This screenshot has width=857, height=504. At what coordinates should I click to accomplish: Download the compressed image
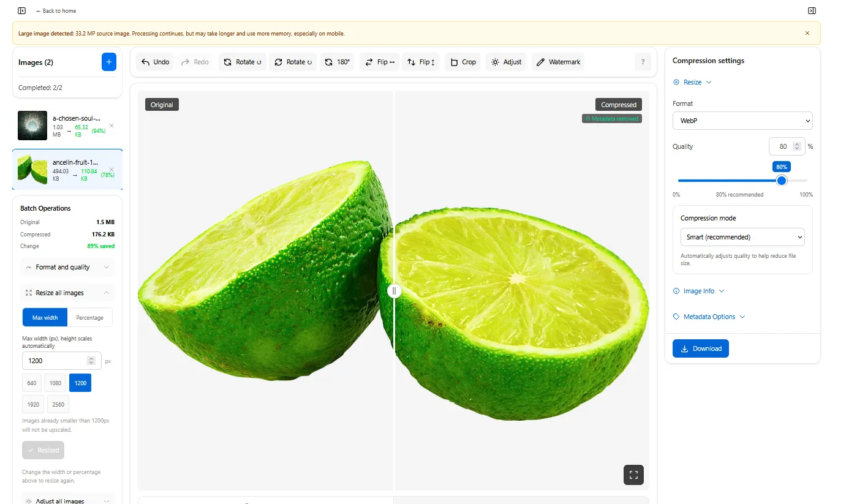click(x=701, y=348)
